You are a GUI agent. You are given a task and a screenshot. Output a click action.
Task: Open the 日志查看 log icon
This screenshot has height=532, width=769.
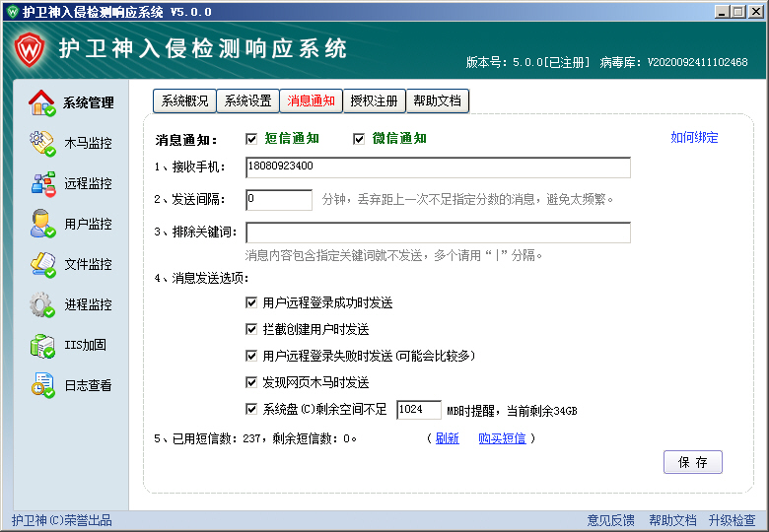point(42,385)
